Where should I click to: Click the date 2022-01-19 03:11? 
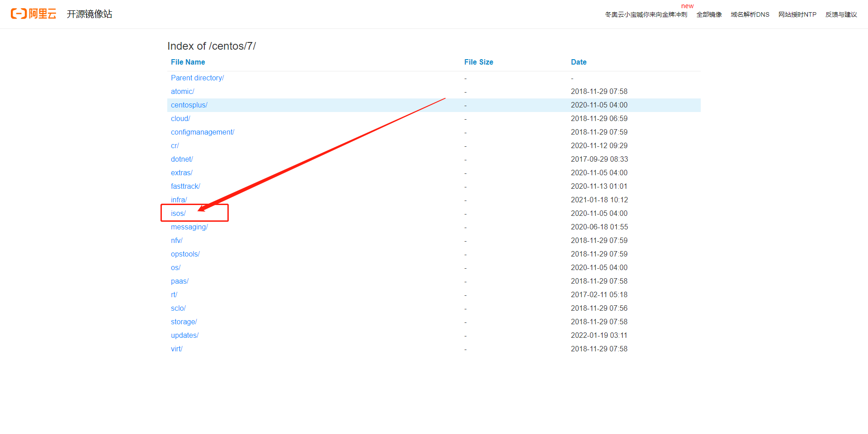[599, 335]
